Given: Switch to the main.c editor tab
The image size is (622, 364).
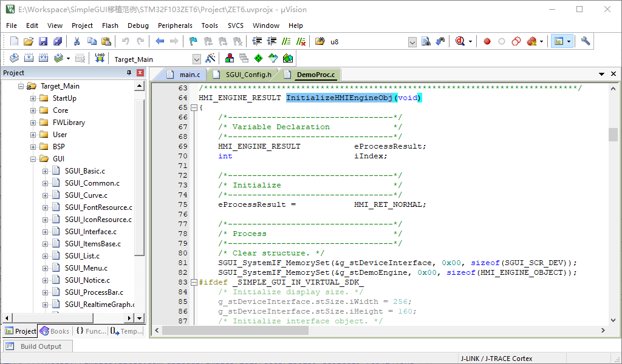Looking at the screenshot, I should click(x=185, y=75).
